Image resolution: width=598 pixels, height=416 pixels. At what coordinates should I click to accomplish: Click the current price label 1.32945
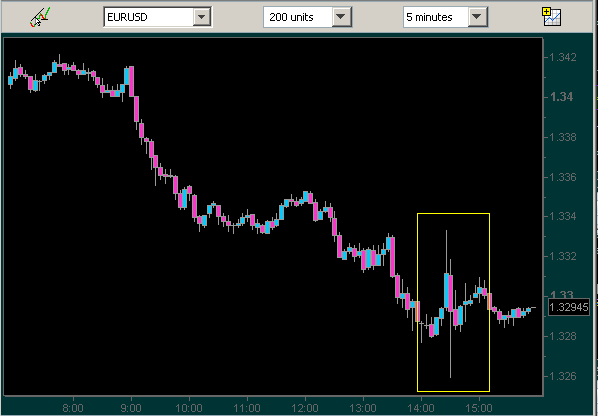coord(569,307)
